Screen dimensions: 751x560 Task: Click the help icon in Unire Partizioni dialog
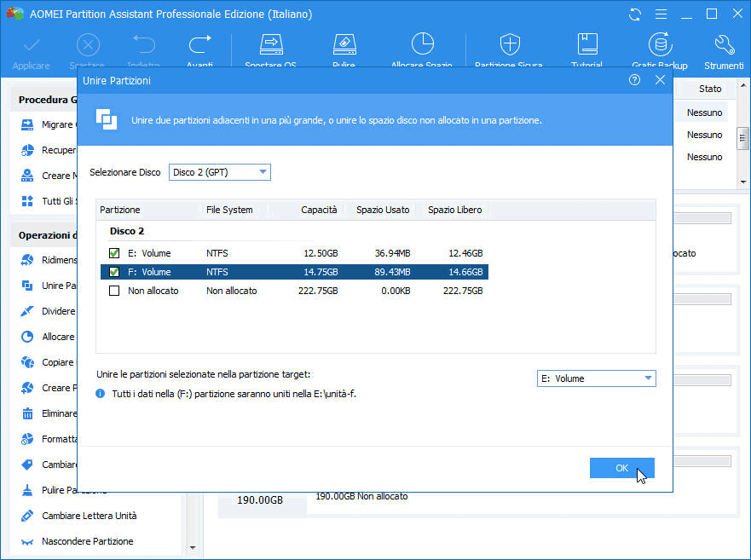tap(634, 80)
